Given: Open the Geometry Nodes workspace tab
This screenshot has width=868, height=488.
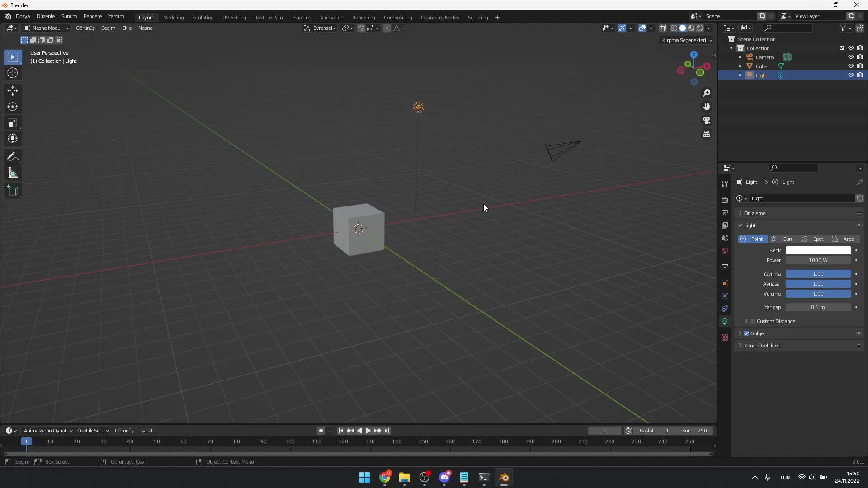Looking at the screenshot, I should pos(439,17).
